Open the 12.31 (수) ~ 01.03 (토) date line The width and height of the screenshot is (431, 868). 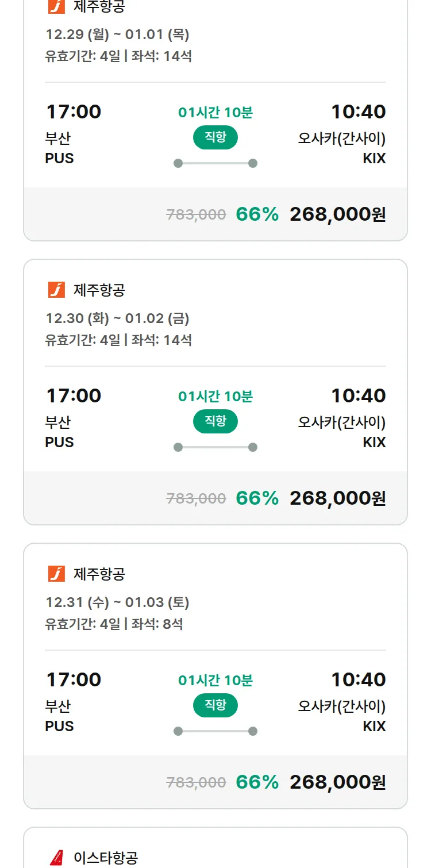coord(117,602)
